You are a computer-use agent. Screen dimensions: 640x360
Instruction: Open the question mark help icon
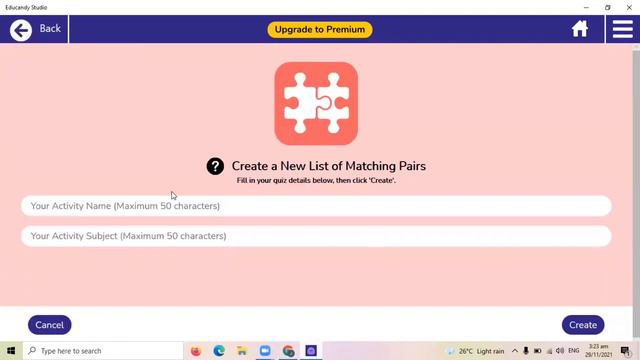[215, 166]
